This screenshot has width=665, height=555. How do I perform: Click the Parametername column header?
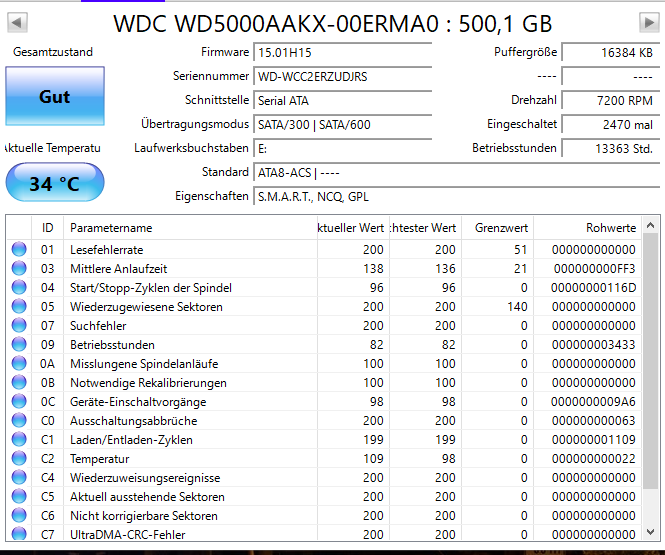tap(190, 228)
